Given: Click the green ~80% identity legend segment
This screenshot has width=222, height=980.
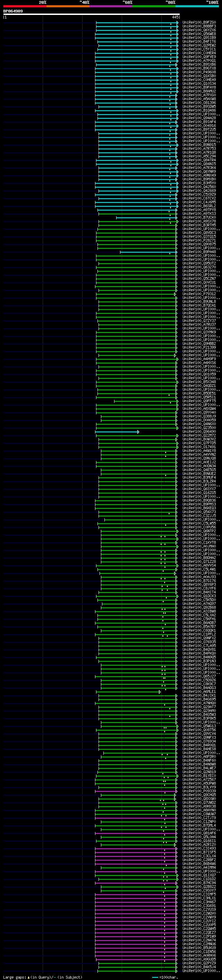Looking at the screenshot, I should click(x=154, y=6).
